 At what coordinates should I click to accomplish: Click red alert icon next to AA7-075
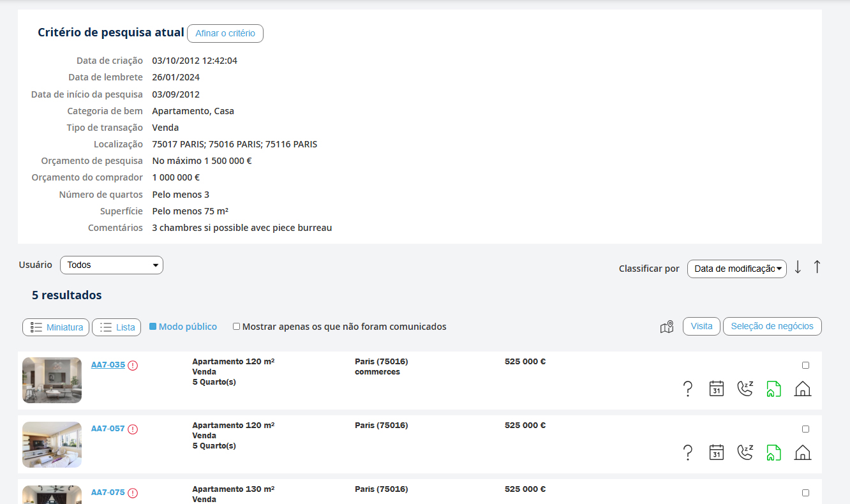[x=133, y=493]
